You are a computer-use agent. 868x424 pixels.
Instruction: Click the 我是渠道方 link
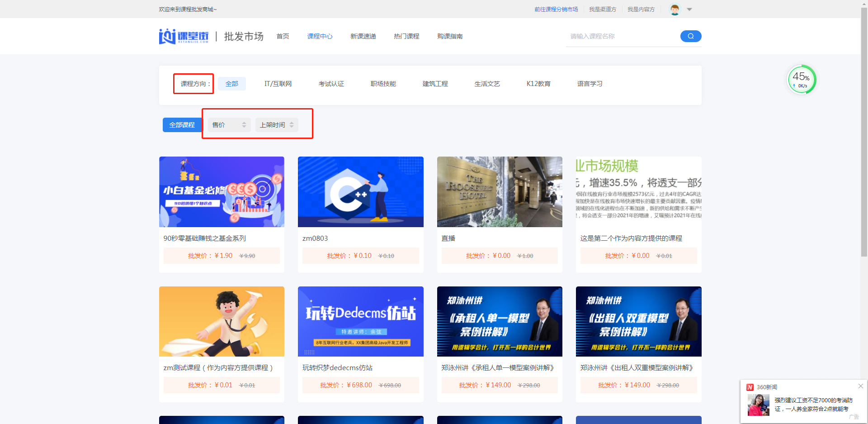coord(603,10)
